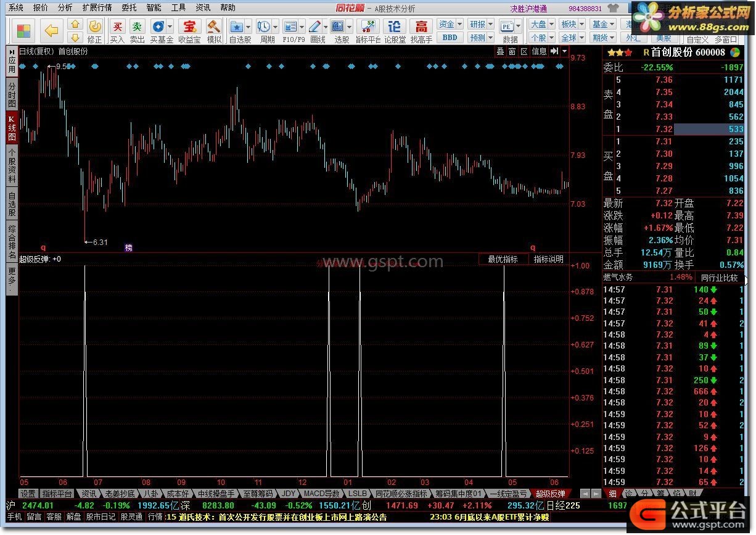Open the 指标平台 indicator platform icon

[368, 31]
